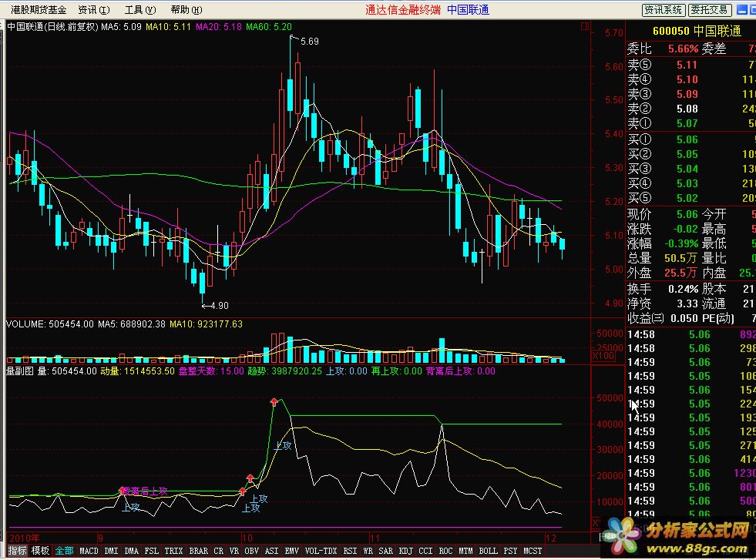756x560 pixels.
Task: Switch to the WR indicator
Action: [368, 550]
